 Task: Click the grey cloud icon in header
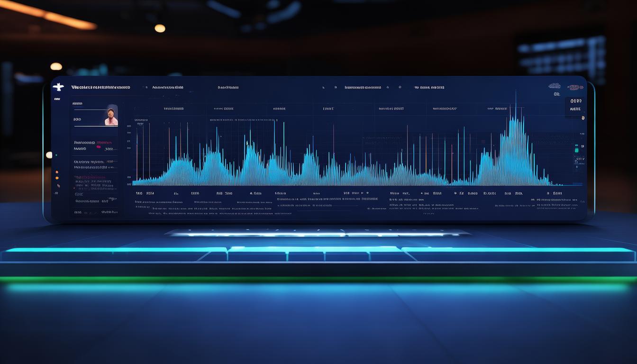(x=554, y=86)
